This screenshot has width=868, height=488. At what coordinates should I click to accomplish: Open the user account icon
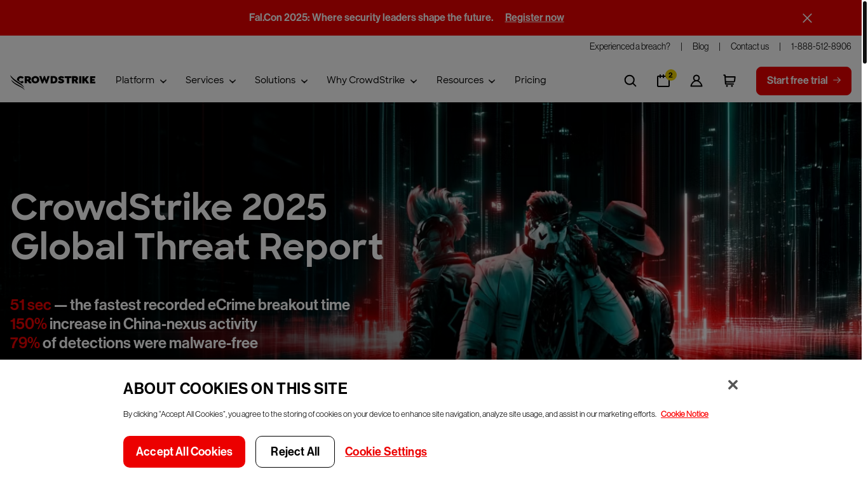(696, 81)
